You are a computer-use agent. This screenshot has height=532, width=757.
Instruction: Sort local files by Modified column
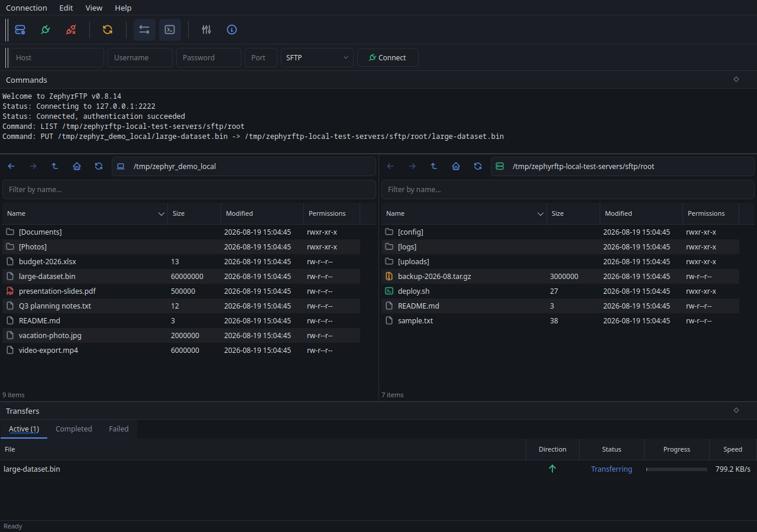[x=262, y=213]
